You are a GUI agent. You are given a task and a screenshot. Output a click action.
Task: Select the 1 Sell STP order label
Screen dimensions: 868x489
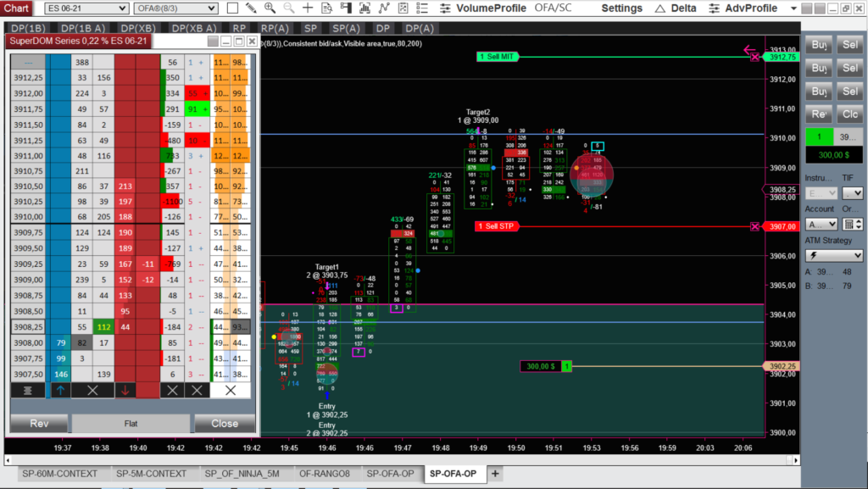497,226
